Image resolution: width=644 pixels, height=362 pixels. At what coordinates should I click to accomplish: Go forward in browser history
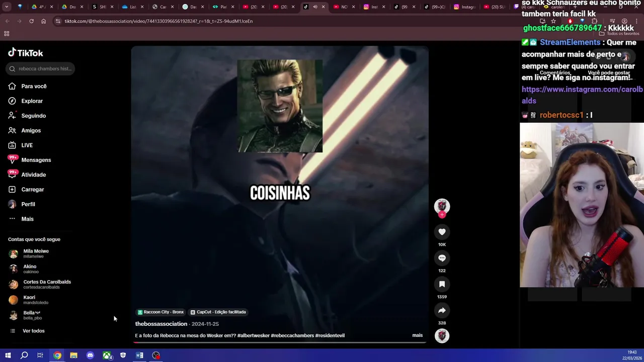tap(19, 21)
